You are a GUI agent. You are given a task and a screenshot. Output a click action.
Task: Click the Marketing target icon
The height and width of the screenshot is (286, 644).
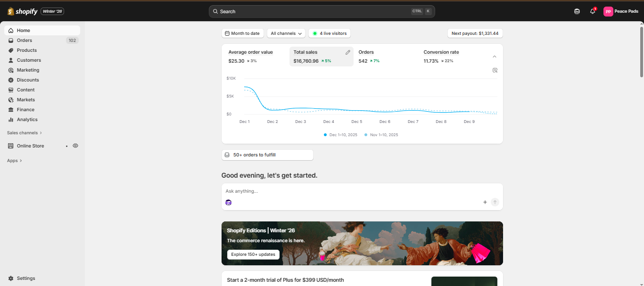(11, 70)
